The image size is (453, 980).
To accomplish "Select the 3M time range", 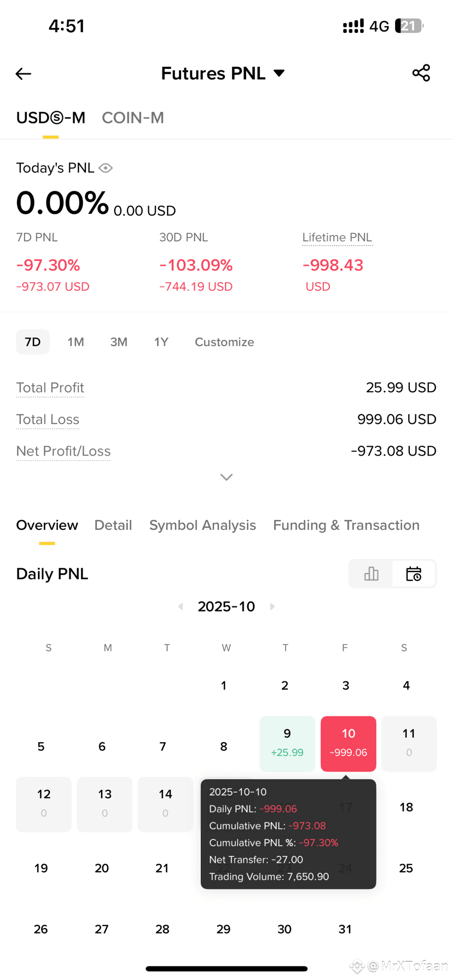I will [x=119, y=342].
